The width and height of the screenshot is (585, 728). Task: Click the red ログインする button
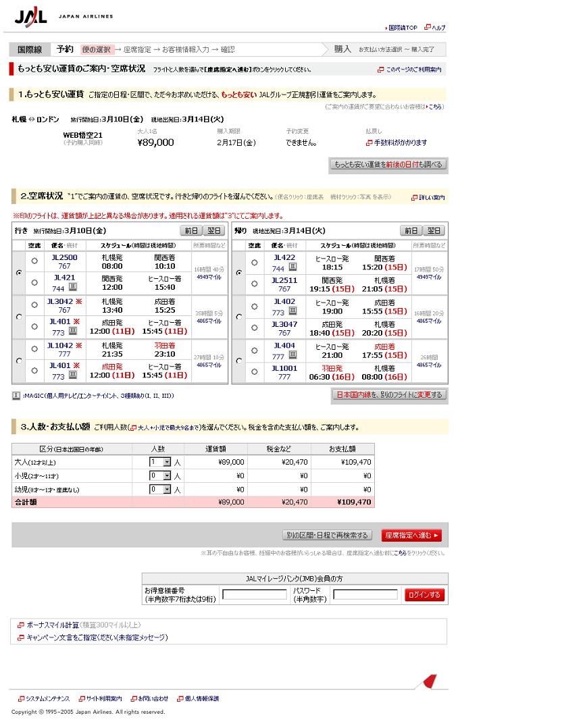(424, 595)
